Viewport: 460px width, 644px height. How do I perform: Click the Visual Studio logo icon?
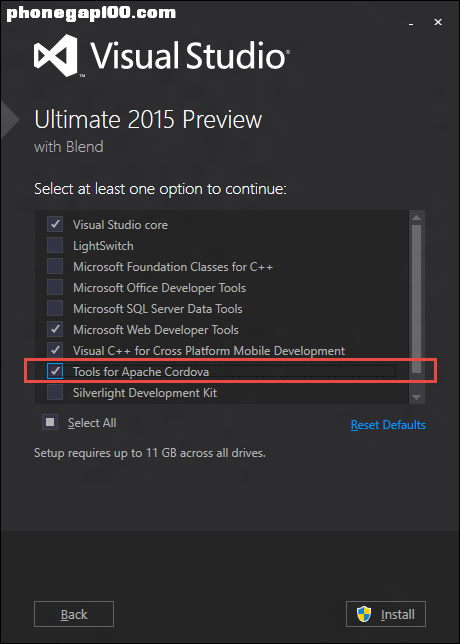click(x=56, y=55)
